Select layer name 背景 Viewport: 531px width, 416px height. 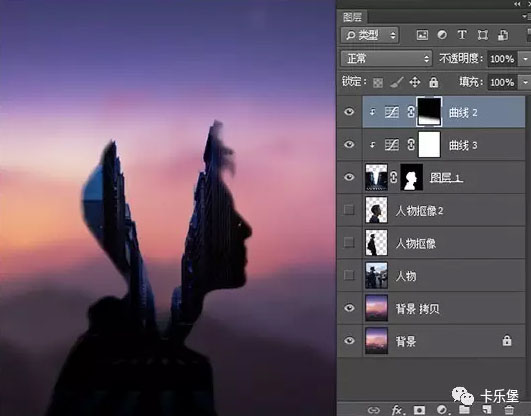pos(406,341)
